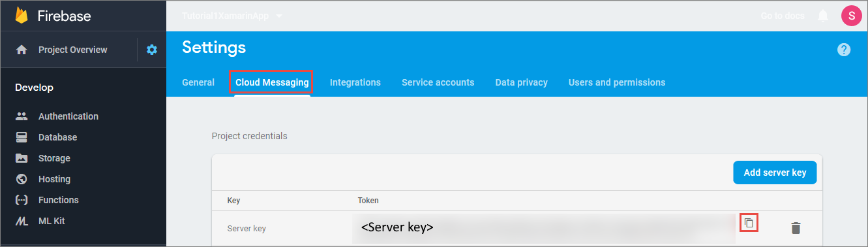Switch to the Data privacy tab
The height and width of the screenshot is (247, 868).
[522, 82]
